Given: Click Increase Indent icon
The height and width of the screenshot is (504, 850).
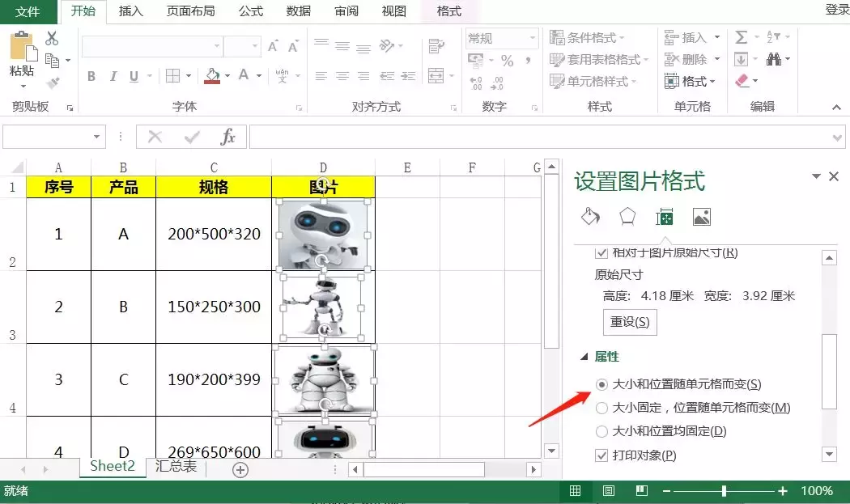Looking at the screenshot, I should (x=408, y=76).
